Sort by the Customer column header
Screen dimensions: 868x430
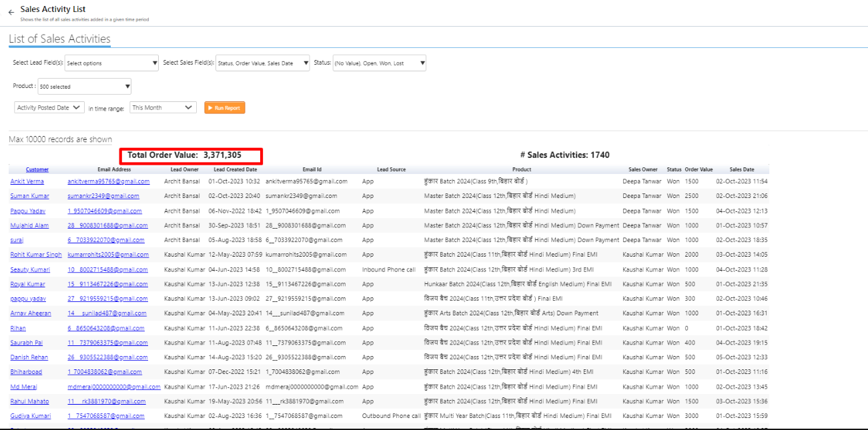[37, 169]
